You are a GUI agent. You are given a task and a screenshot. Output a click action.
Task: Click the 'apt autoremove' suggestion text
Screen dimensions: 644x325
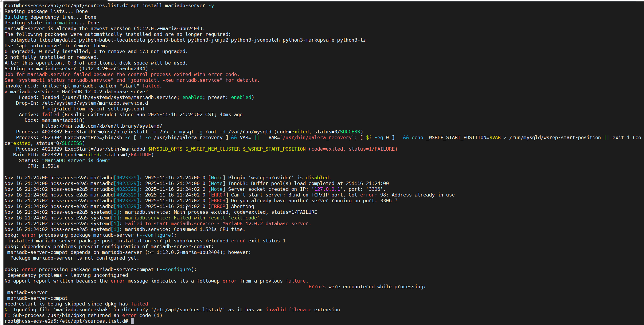[x=39, y=46]
